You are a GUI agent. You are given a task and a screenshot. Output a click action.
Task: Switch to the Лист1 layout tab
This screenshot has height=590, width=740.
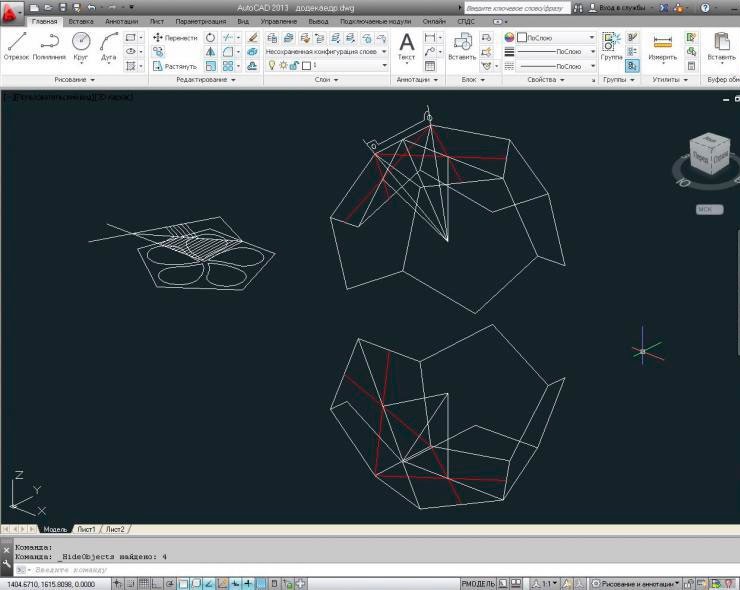(86, 528)
